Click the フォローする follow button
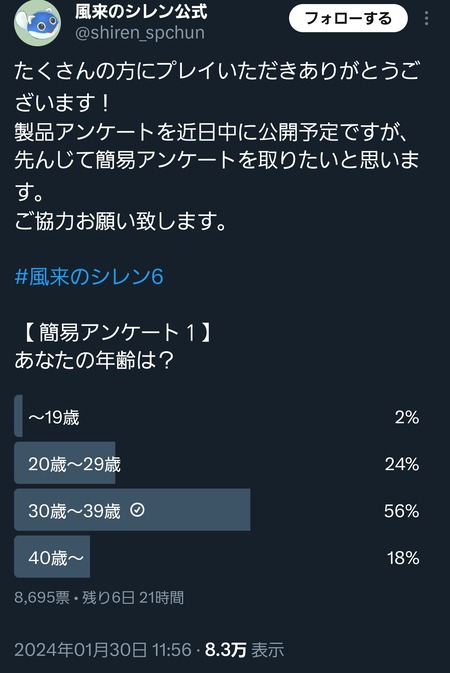450x673 pixels. [348, 18]
